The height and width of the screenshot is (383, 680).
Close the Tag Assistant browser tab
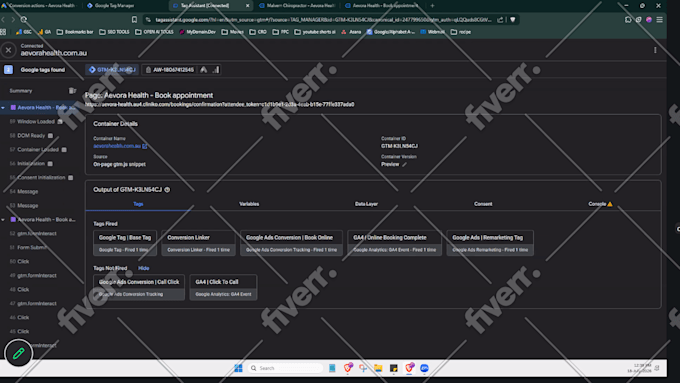(248, 6)
